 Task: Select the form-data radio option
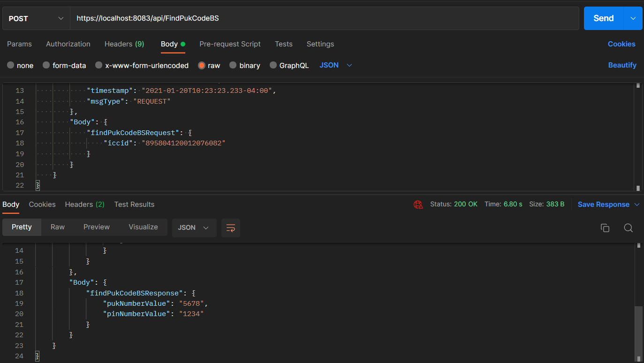pyautogui.click(x=46, y=65)
